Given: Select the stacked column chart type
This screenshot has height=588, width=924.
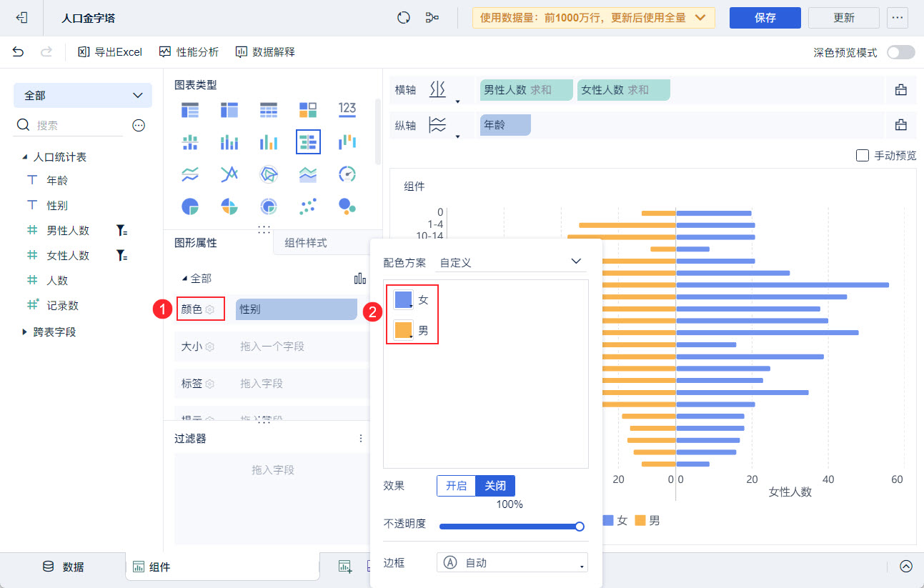Looking at the screenshot, I should [229, 142].
